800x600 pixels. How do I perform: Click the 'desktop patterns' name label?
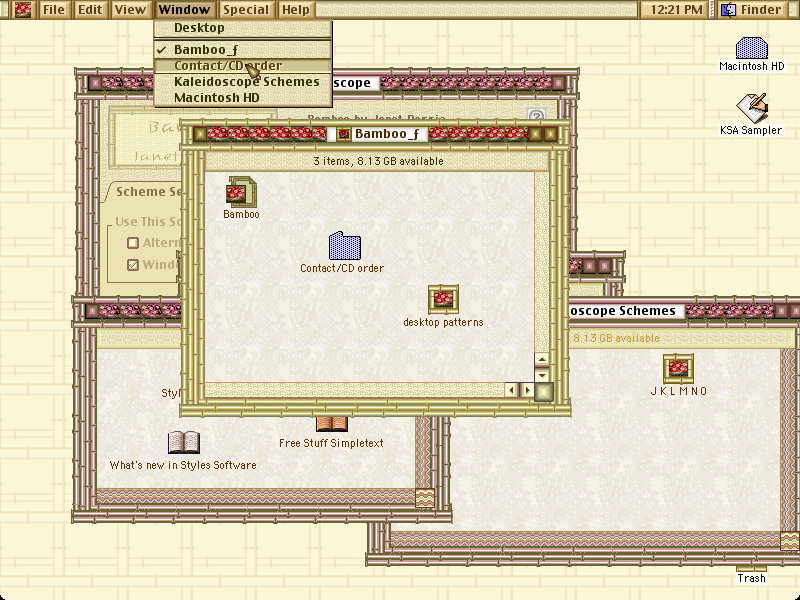pos(443,322)
